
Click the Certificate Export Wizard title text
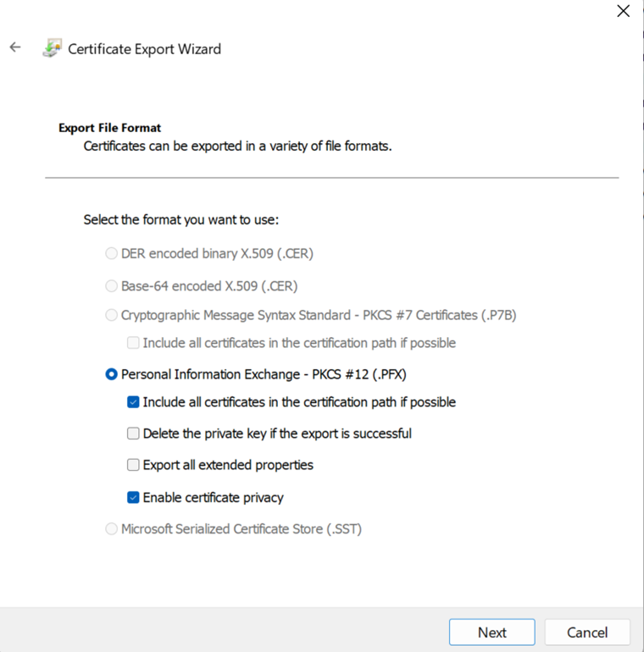[x=144, y=49]
